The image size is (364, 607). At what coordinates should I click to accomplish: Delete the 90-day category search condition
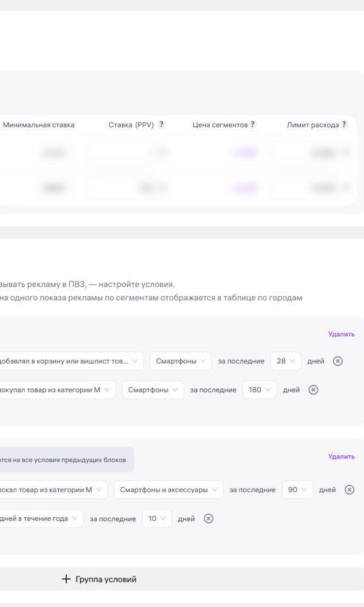point(349,490)
